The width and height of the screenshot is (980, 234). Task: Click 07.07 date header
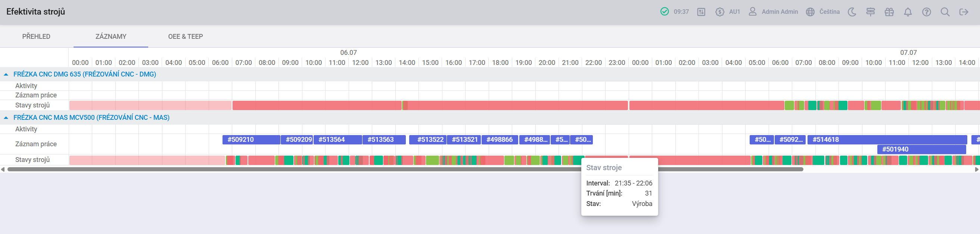[x=908, y=53]
